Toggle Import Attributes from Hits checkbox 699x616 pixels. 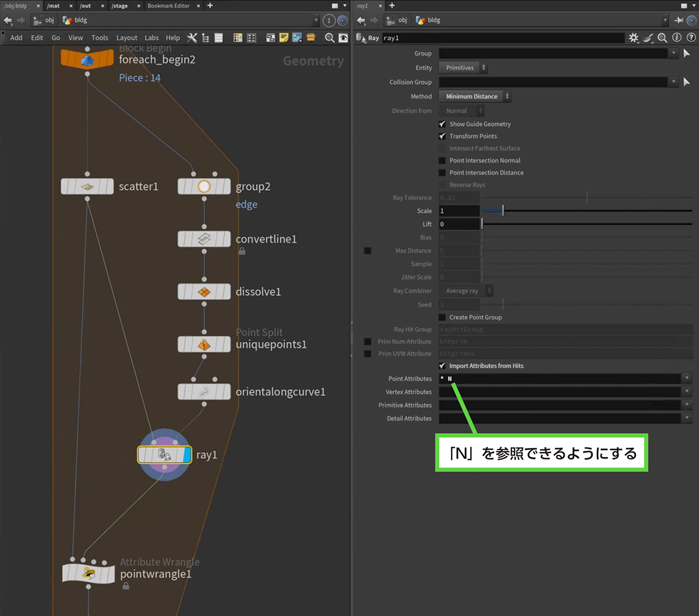pos(442,366)
